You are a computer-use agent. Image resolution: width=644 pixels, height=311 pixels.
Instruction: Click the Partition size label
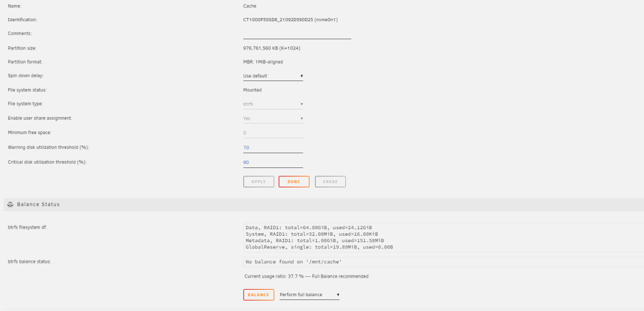(22, 48)
